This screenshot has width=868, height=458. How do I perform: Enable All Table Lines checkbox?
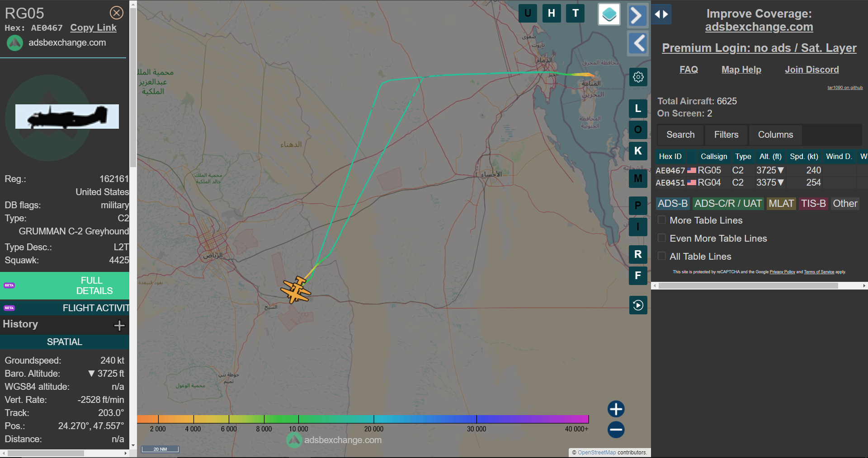coord(662,256)
